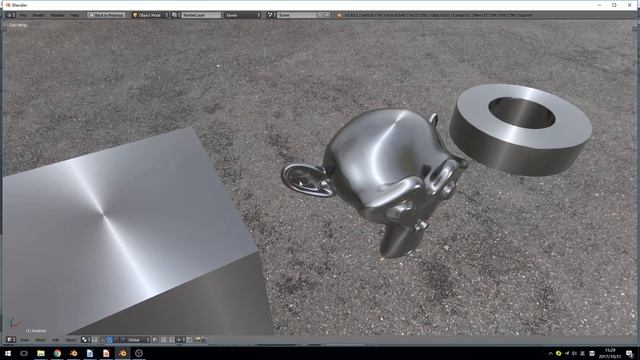This screenshot has width=640, height=360.
Task: Open the orange document taskbar icon
Action: point(106,353)
